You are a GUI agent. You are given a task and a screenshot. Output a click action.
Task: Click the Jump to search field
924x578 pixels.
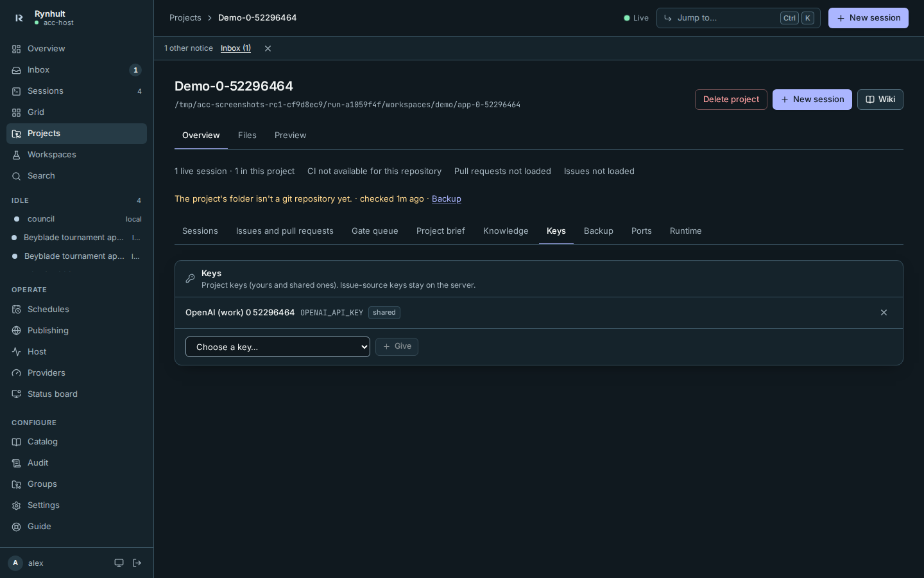point(738,18)
